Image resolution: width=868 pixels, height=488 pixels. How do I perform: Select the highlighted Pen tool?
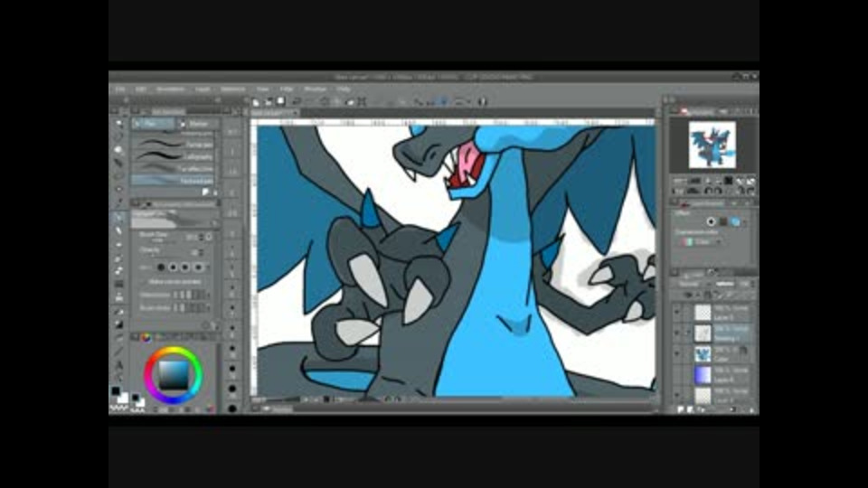(x=118, y=217)
